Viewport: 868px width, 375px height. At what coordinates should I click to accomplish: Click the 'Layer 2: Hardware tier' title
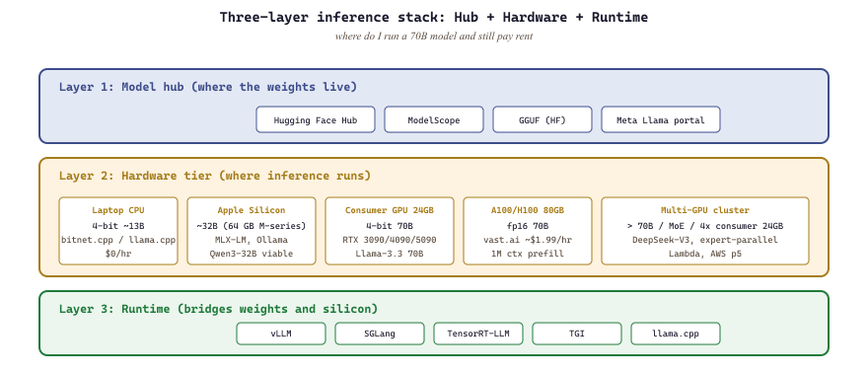(215, 176)
